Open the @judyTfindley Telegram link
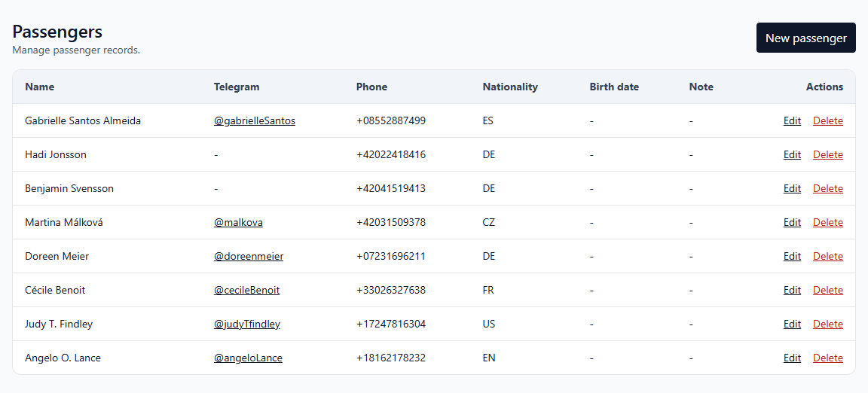 (x=246, y=324)
